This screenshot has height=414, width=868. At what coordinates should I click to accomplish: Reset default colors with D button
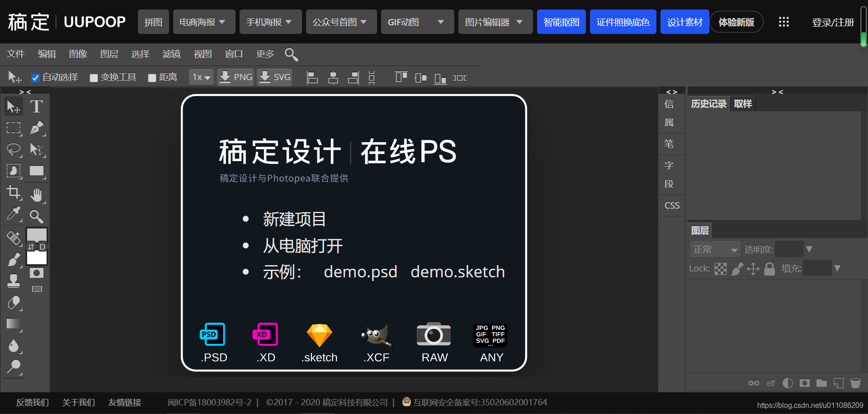(x=42, y=247)
